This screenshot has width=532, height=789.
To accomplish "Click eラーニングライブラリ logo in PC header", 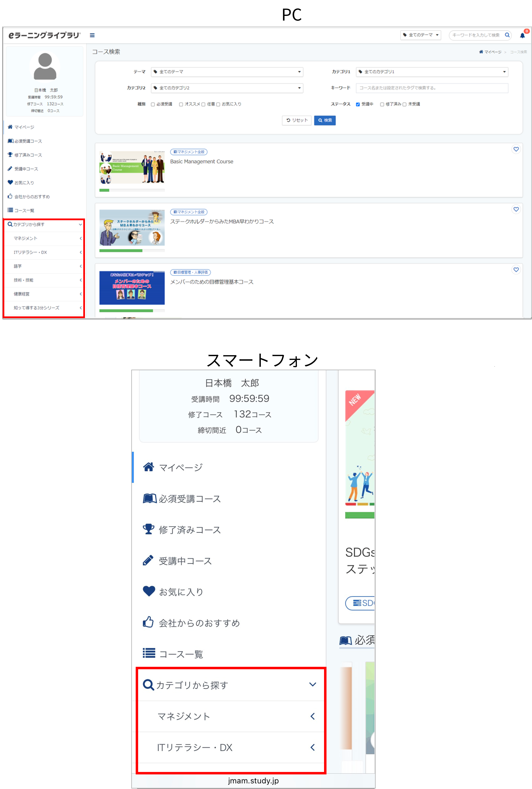I will 44,35.
